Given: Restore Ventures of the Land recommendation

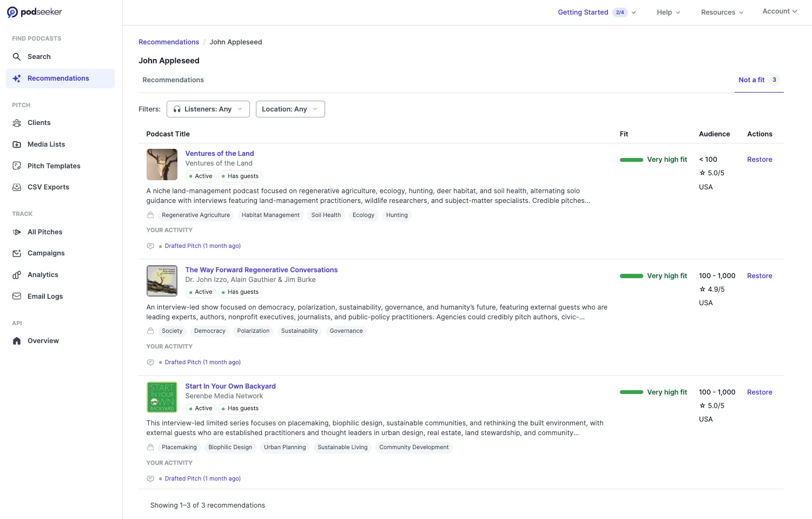Looking at the screenshot, I should (x=760, y=160).
